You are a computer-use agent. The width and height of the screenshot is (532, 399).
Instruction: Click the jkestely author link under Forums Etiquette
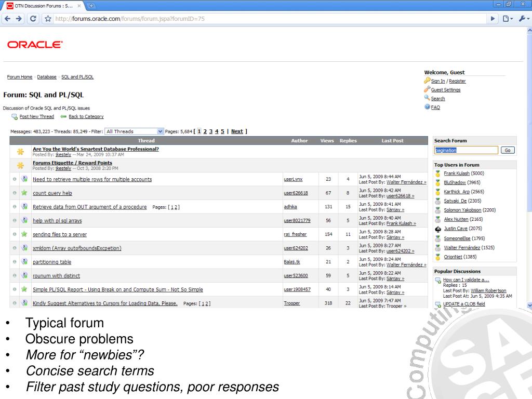point(63,168)
